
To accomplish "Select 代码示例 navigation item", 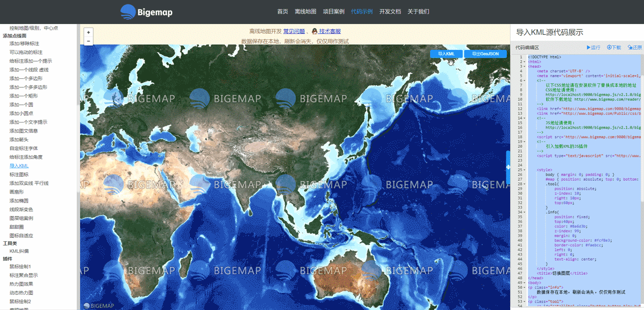I will point(362,12).
